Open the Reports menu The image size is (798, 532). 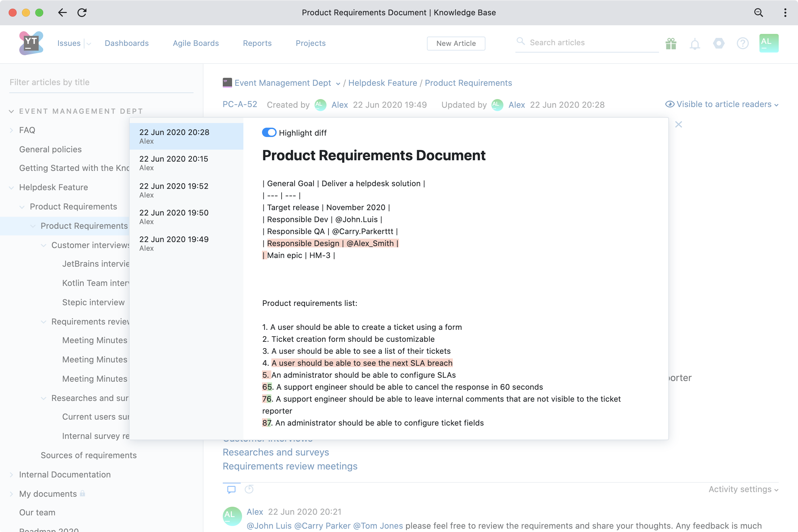(257, 43)
